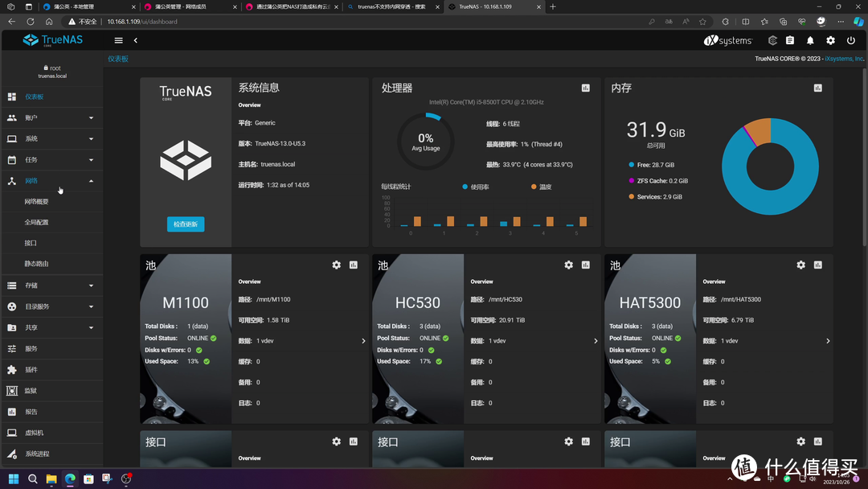The width and height of the screenshot is (868, 489).
Task: Open the TrueCommand status icon
Action: click(772, 40)
